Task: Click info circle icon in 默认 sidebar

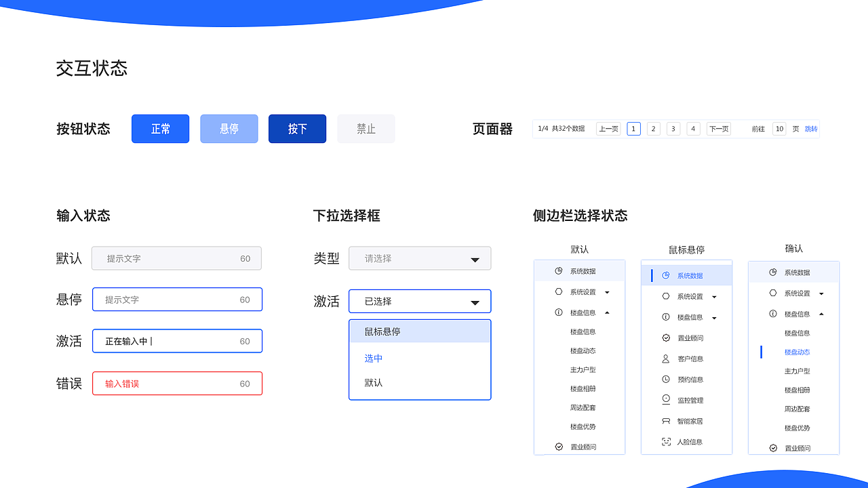Action: tap(559, 313)
